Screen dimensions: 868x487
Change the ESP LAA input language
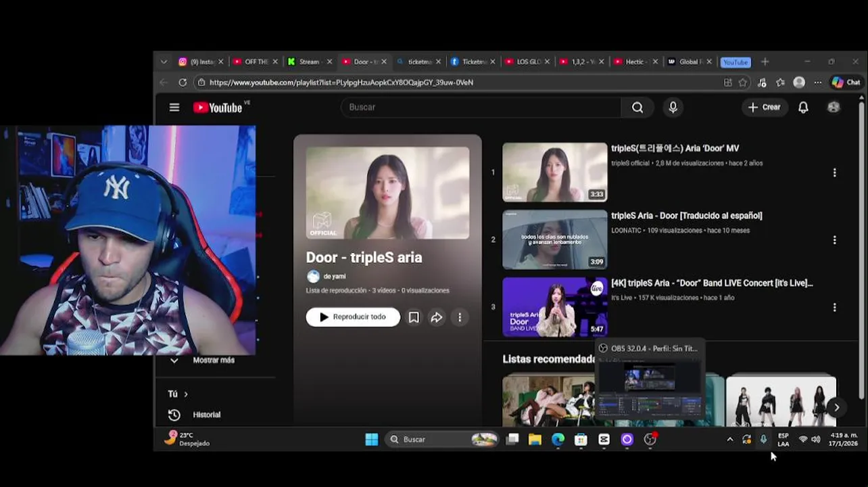click(x=783, y=440)
